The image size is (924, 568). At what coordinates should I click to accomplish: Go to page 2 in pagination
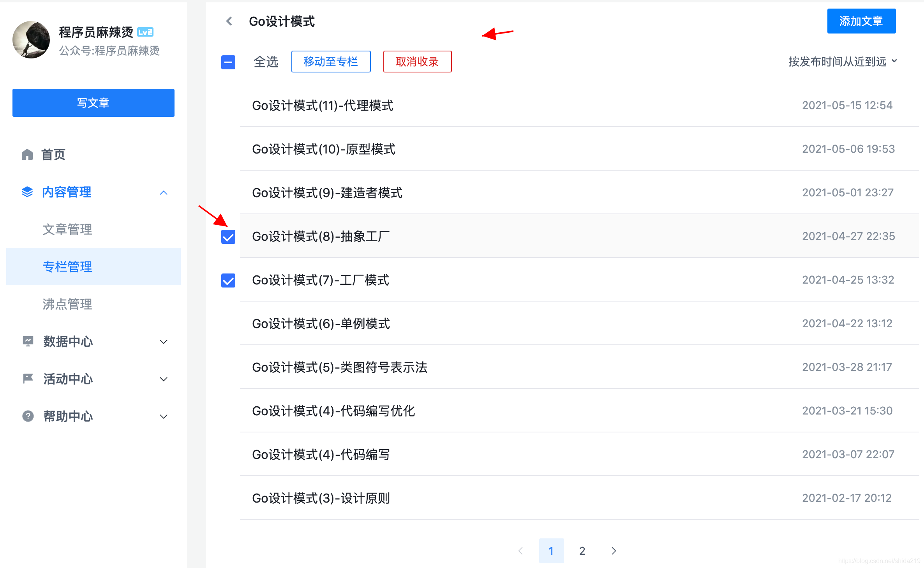click(582, 551)
